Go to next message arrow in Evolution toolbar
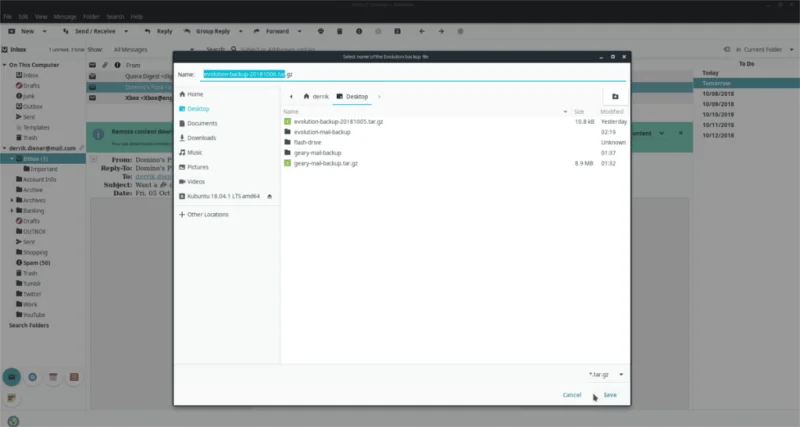This screenshot has width=800, height=427. click(x=441, y=31)
